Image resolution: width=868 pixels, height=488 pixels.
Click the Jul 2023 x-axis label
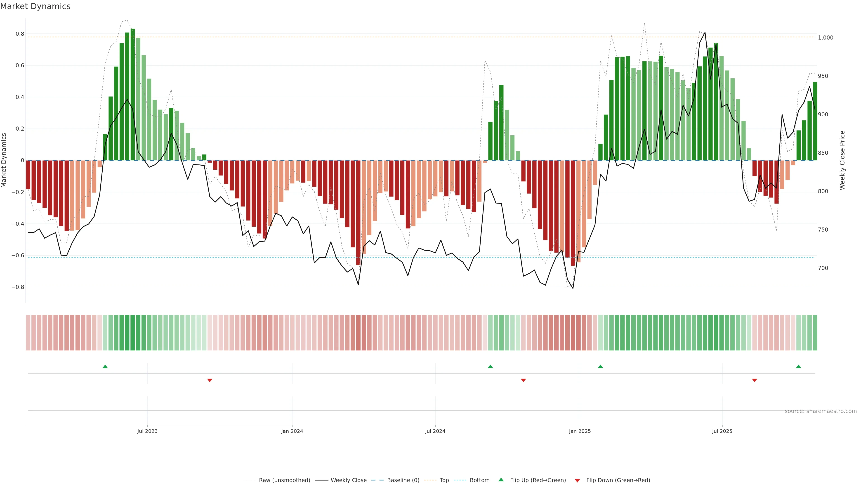[147, 431]
